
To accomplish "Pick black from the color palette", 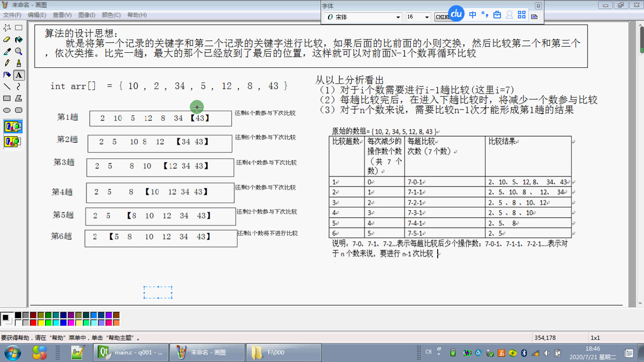I will click(x=18, y=315).
